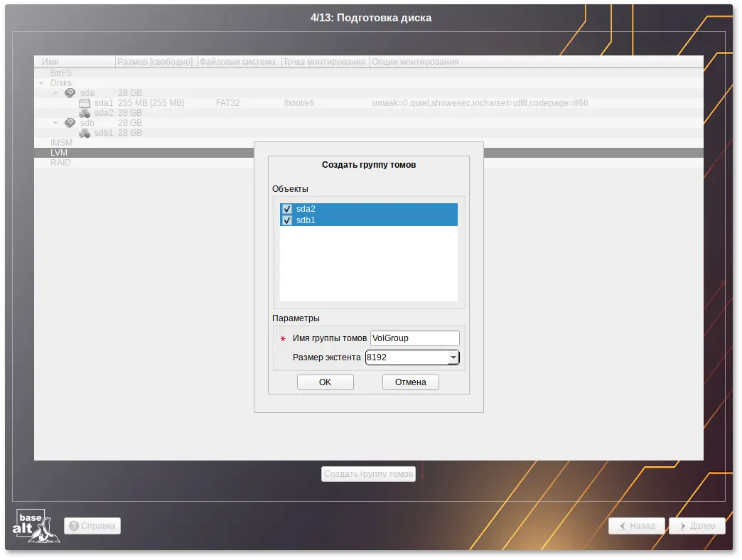
Task: Click the base alt logo
Action: (36, 527)
